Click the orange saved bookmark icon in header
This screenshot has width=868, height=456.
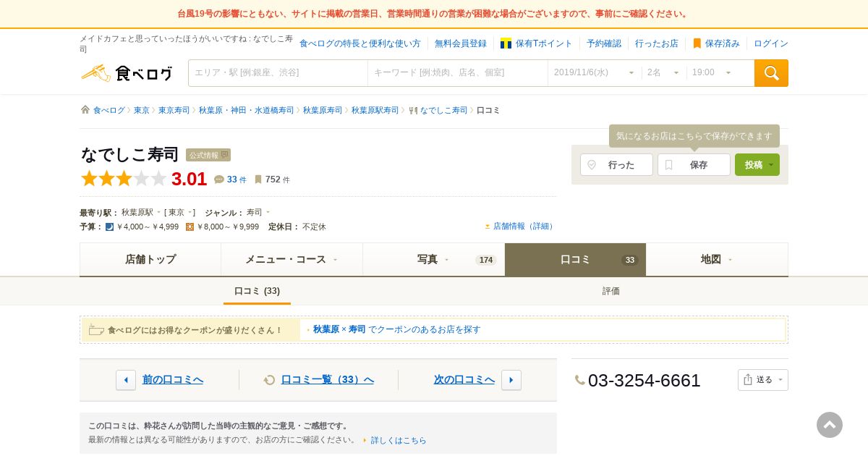click(x=697, y=43)
